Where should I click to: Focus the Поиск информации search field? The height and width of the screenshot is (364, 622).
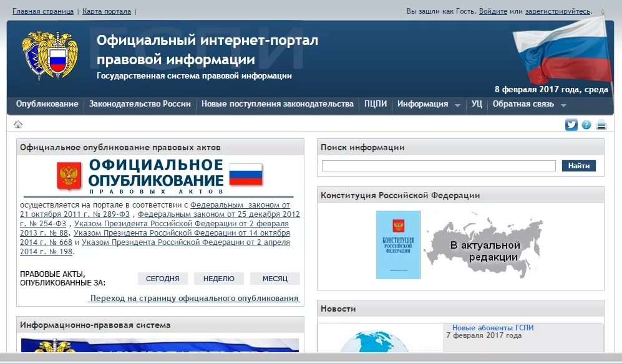pyautogui.click(x=439, y=166)
